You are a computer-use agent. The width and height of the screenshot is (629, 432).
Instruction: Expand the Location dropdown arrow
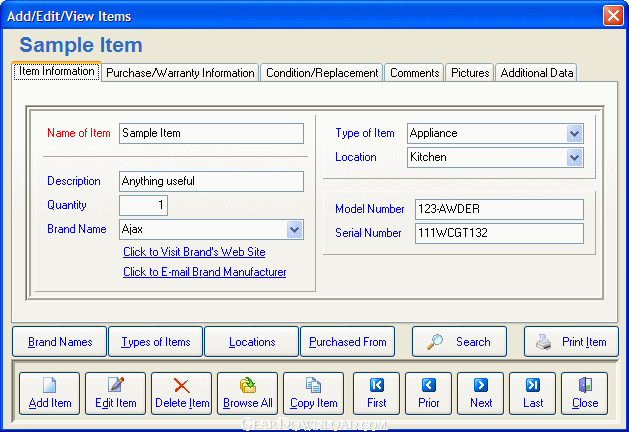tap(574, 158)
